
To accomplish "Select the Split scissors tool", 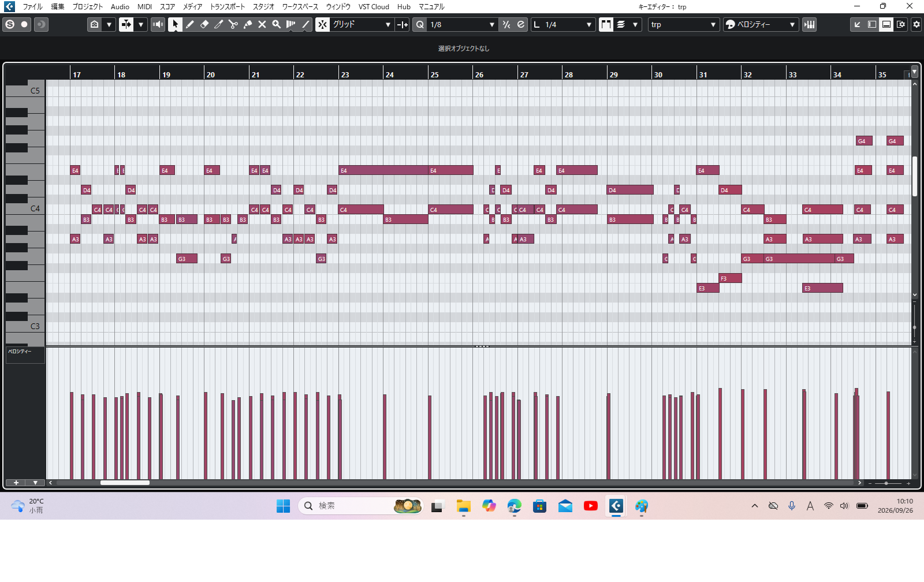I will click(233, 24).
